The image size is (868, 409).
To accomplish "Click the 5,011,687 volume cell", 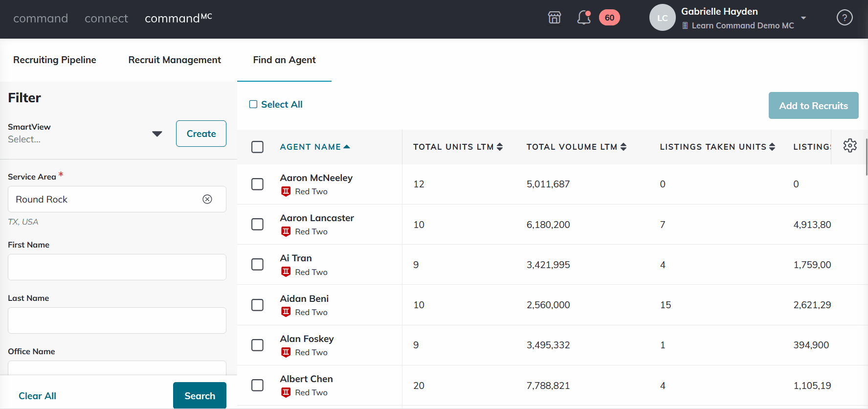I will 548,184.
